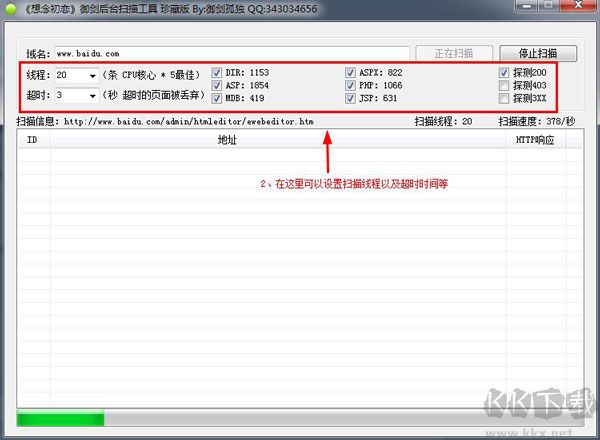This screenshot has height=440, width=600.
Task: Disable the 探测200 checkbox
Action: 505,73
